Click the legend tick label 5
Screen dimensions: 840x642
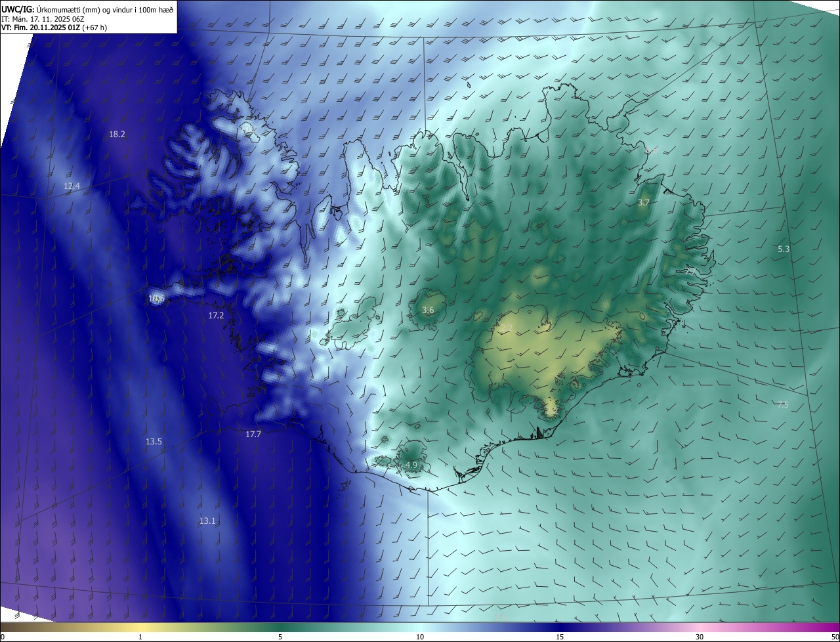(280, 637)
